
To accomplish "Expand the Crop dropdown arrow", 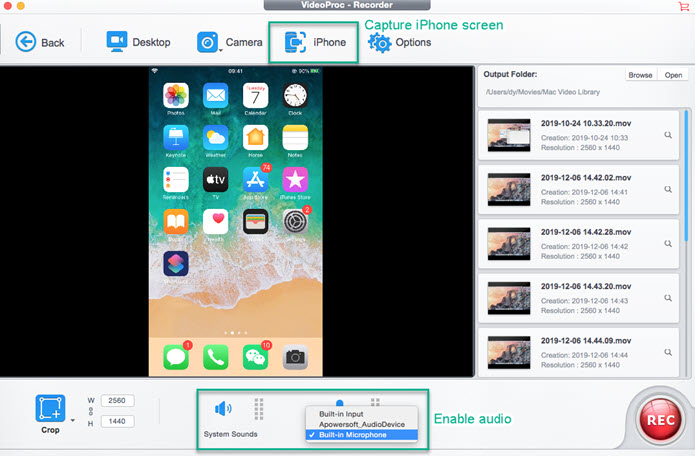I will 73,420.
